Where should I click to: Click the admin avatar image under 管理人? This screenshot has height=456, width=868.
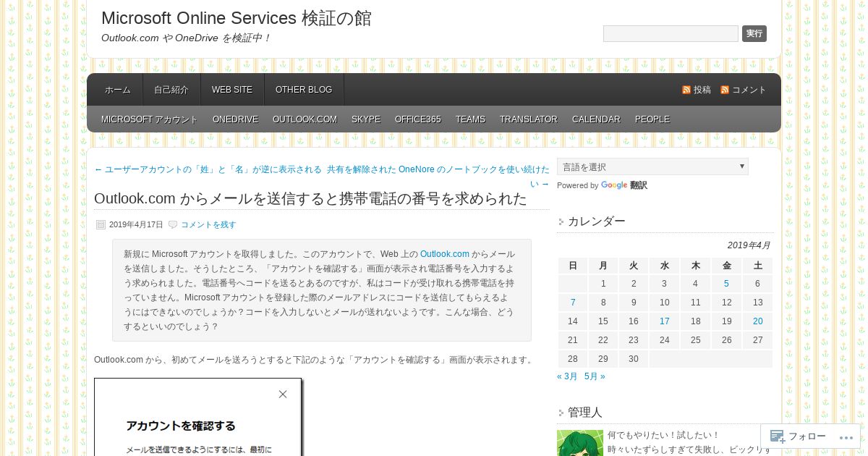pyautogui.click(x=580, y=443)
